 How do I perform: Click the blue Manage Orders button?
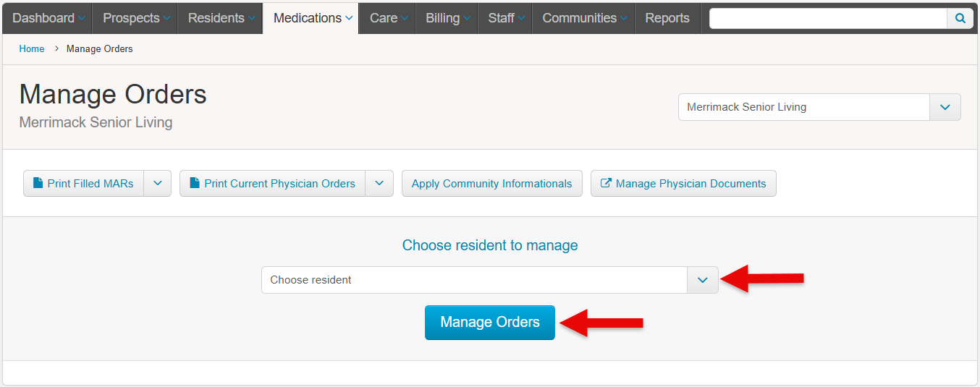coord(490,323)
